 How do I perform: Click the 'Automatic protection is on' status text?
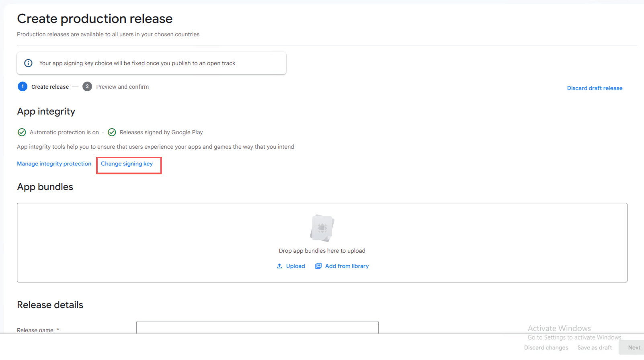tap(64, 132)
